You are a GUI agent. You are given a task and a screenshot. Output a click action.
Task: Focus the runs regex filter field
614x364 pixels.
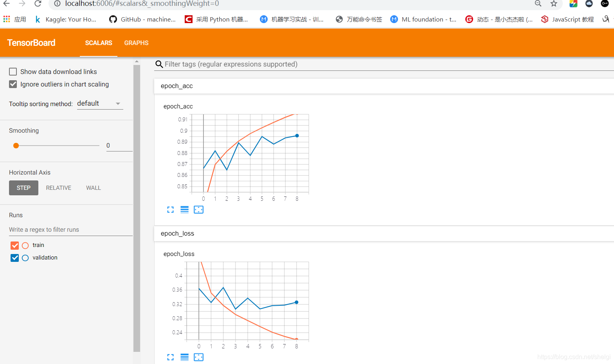71,230
